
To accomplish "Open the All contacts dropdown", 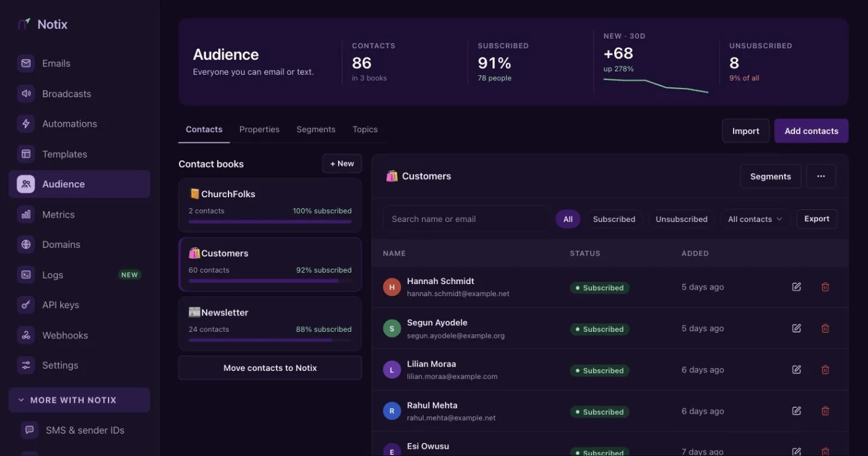I will pyautogui.click(x=755, y=219).
